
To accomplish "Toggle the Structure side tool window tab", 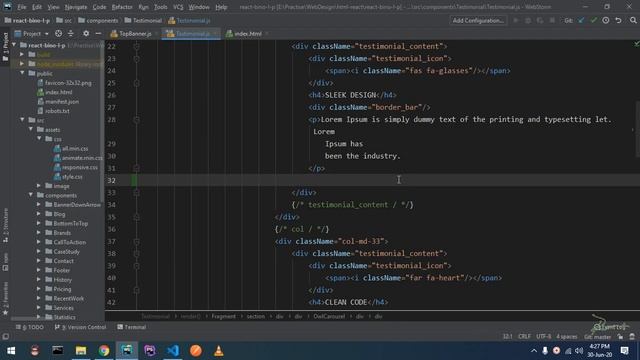I will pos(5,225).
